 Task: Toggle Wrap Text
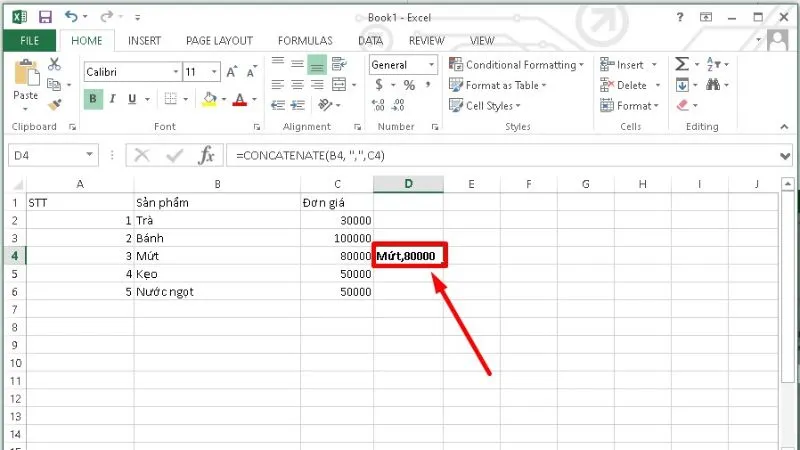[339, 64]
